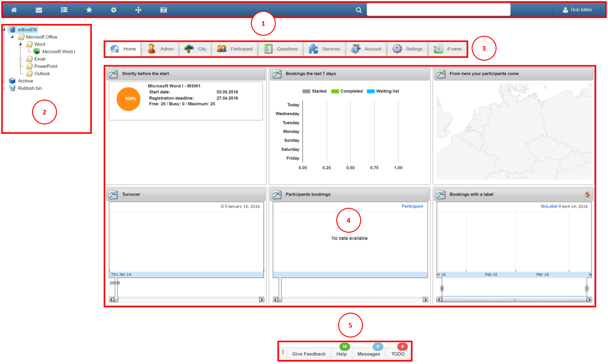Open Microsoft Word I course item
Image resolution: width=608 pixels, height=364 pixels.
pyautogui.click(x=58, y=51)
